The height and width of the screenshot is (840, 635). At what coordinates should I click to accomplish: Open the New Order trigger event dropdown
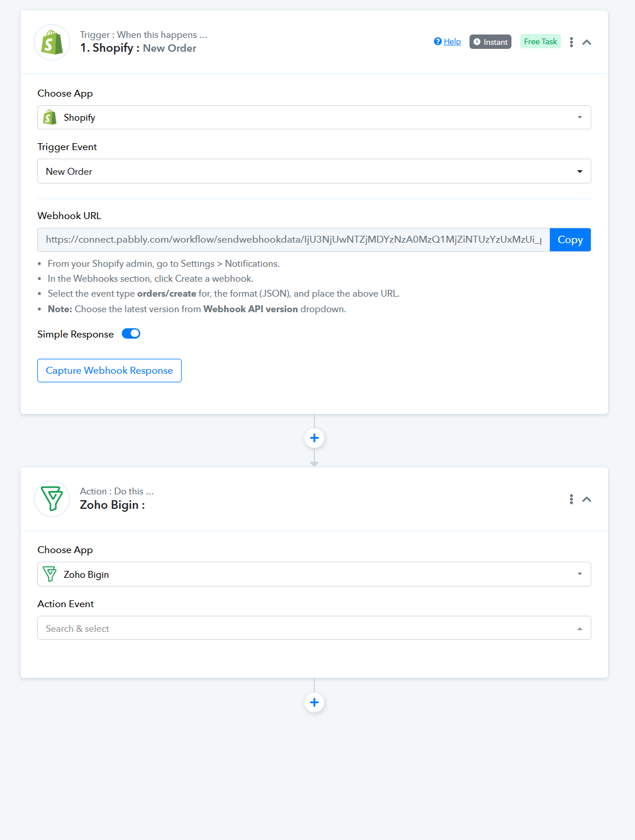click(x=314, y=171)
